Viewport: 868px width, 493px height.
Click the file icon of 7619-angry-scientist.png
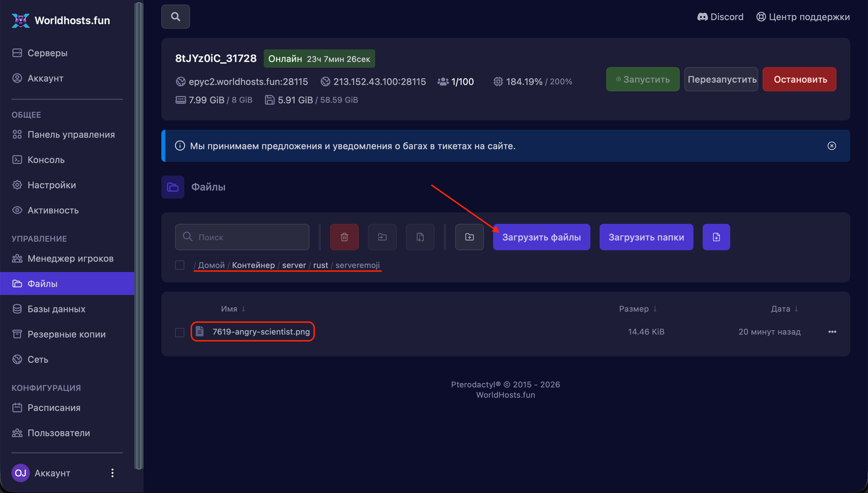tap(200, 331)
